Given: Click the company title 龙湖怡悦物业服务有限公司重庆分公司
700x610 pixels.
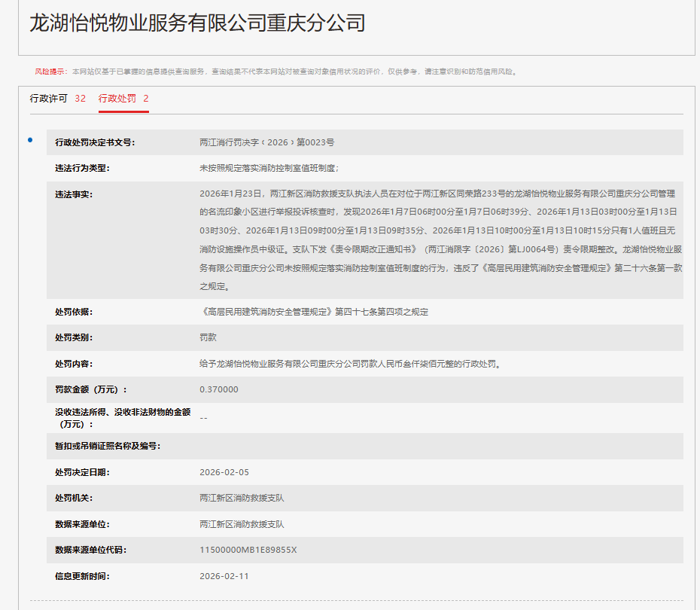Looking at the screenshot, I should click(x=197, y=23).
